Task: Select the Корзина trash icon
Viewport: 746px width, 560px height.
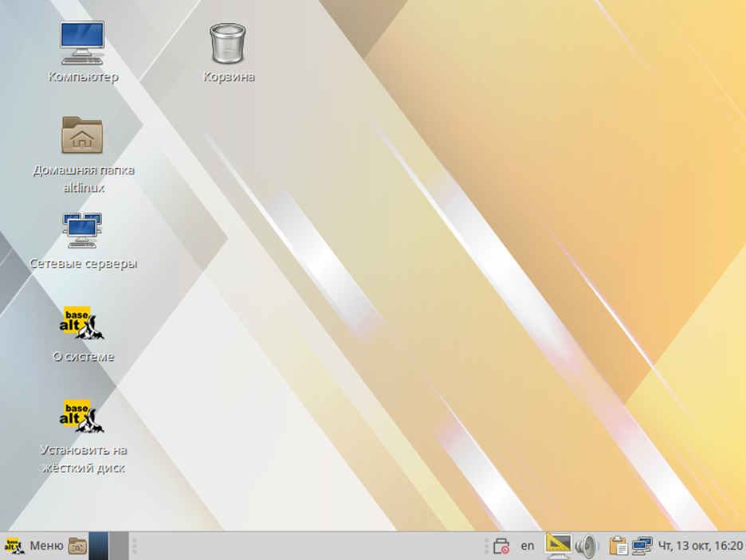Action: coord(228,43)
